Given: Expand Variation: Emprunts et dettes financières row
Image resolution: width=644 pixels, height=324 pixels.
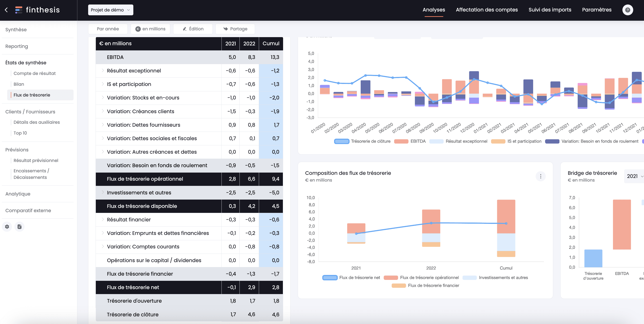Looking at the screenshot, I should click(x=103, y=233).
